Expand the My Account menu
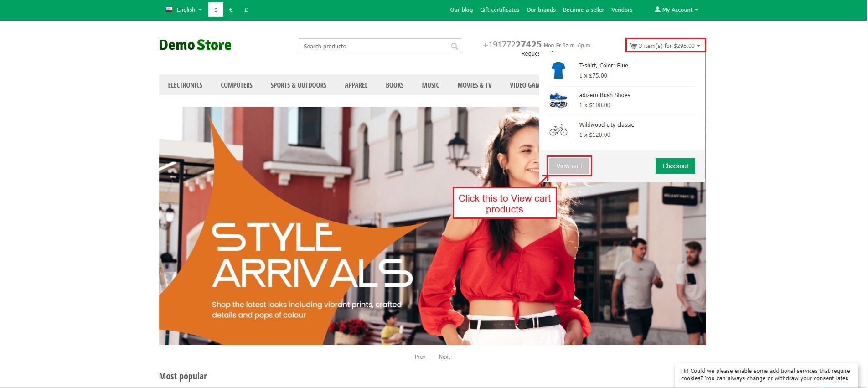 pyautogui.click(x=676, y=10)
